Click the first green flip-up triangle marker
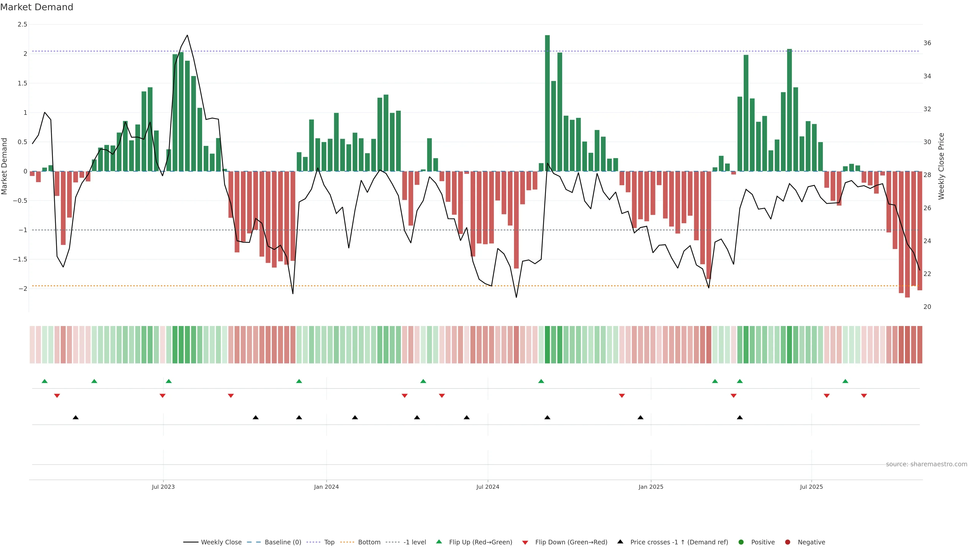 point(44,381)
